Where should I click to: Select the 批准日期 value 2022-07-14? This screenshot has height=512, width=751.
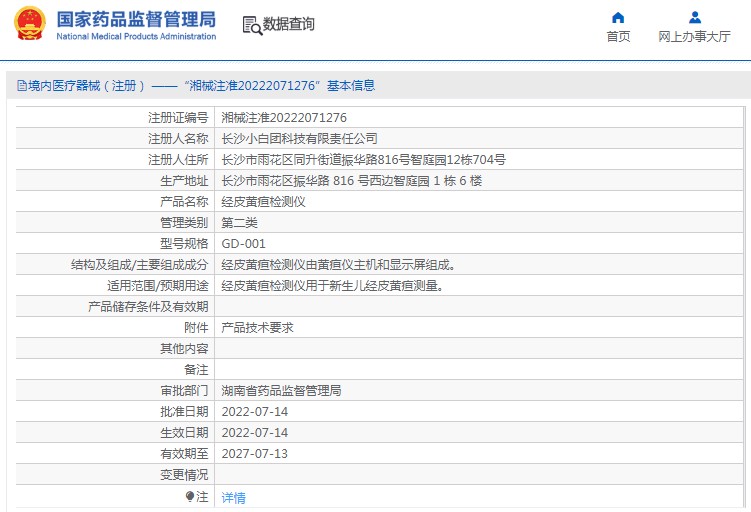pyautogui.click(x=255, y=412)
